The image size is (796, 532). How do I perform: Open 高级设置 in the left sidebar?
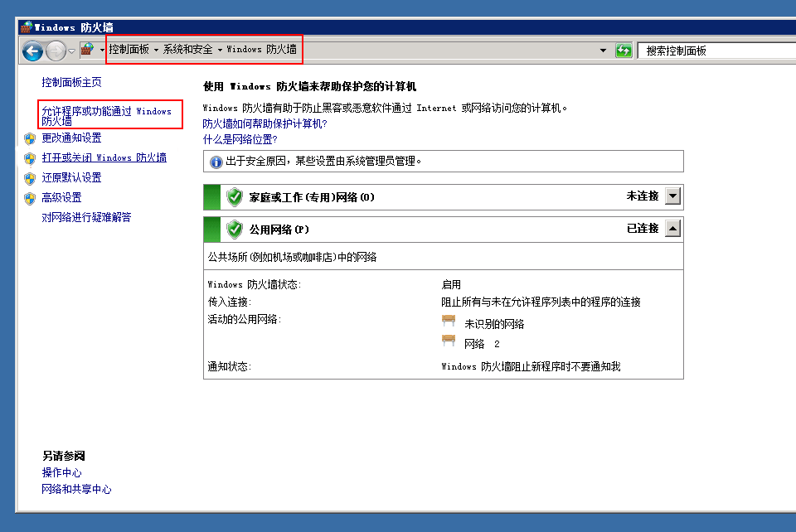(61, 197)
